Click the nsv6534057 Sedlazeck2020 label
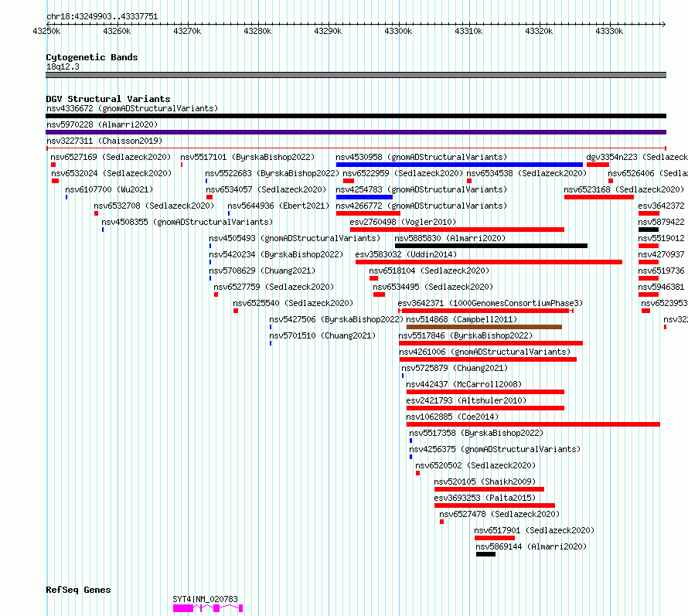 267,189
